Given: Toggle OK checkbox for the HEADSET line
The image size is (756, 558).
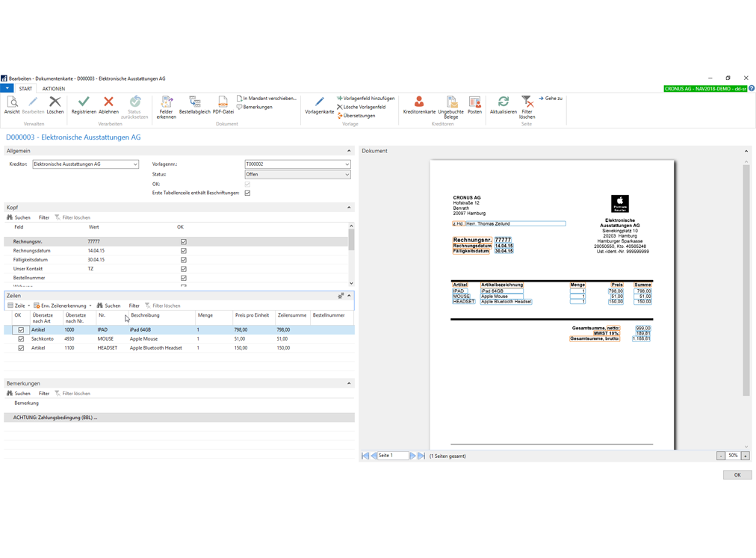Looking at the screenshot, I should (21, 348).
